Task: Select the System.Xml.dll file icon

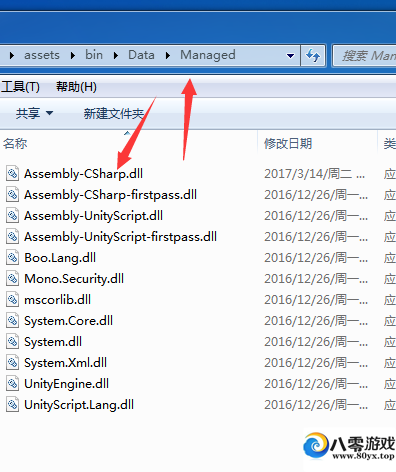Action: [12, 363]
